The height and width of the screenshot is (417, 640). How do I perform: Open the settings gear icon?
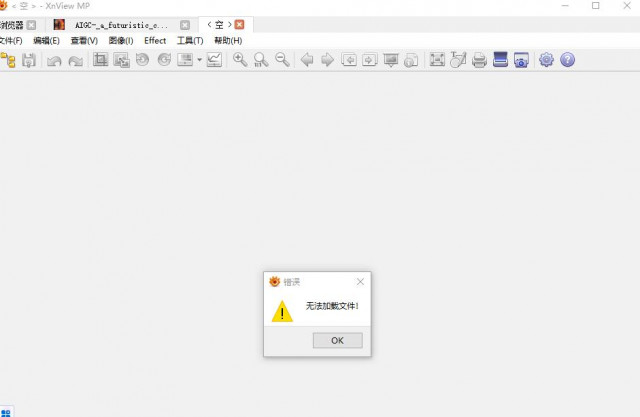pos(546,60)
